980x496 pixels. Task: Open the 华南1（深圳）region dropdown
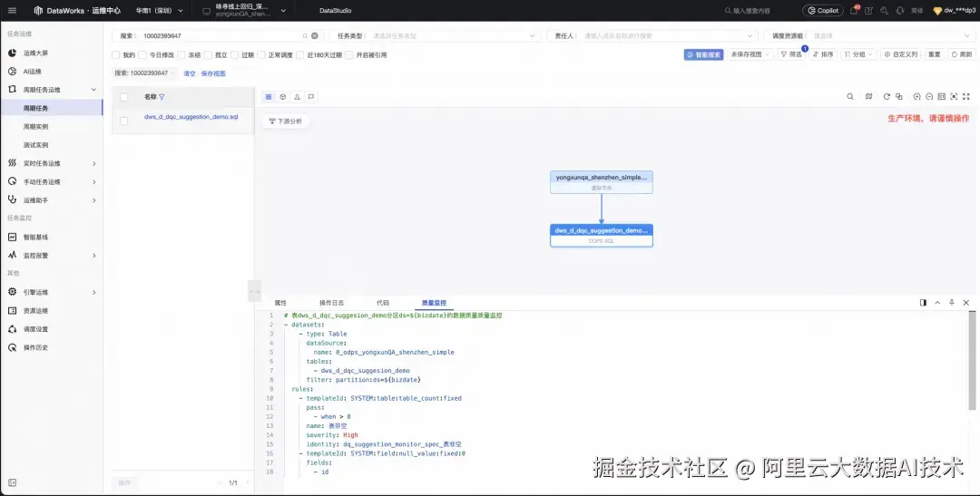pos(160,11)
